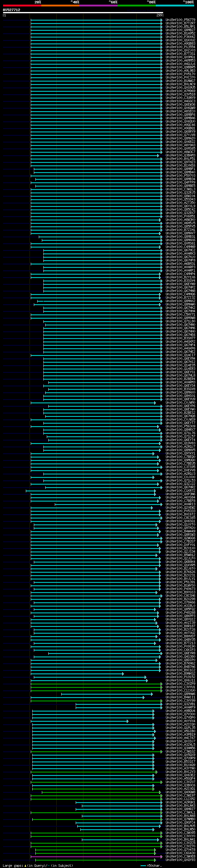The image size is (197, 868).
Task: Open the UniRef100_Q68RY9 entry
Action: tap(180, 132)
